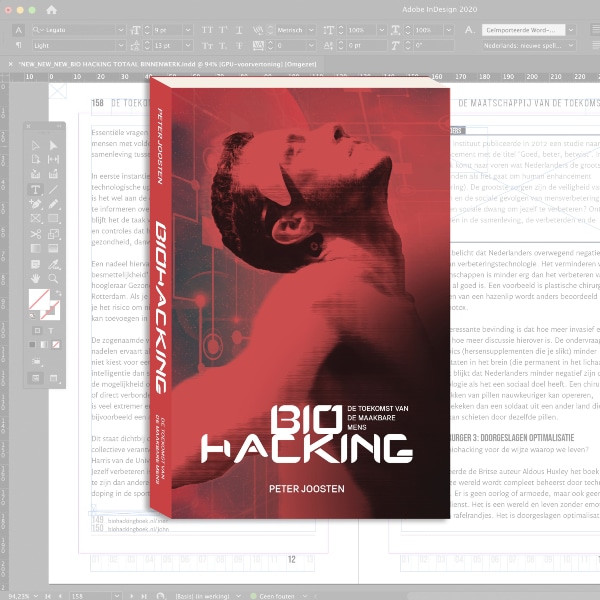600x600 pixels.
Task: Select the Zoom magnifier tool
Action: (54, 279)
